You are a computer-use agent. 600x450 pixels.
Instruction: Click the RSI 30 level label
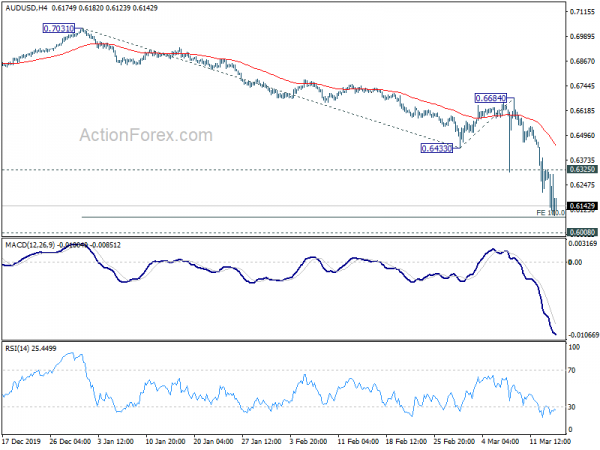pos(572,407)
